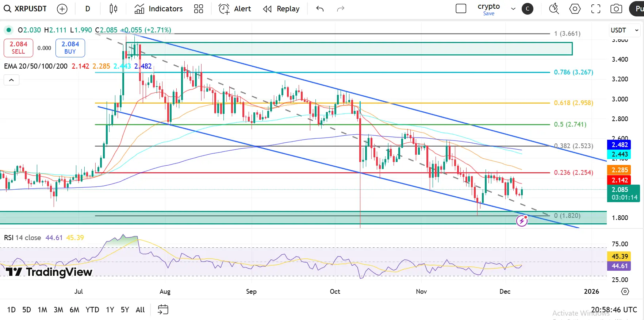
Task: Click the 20:58:46 UTC timezone clock
Action: tap(614, 310)
